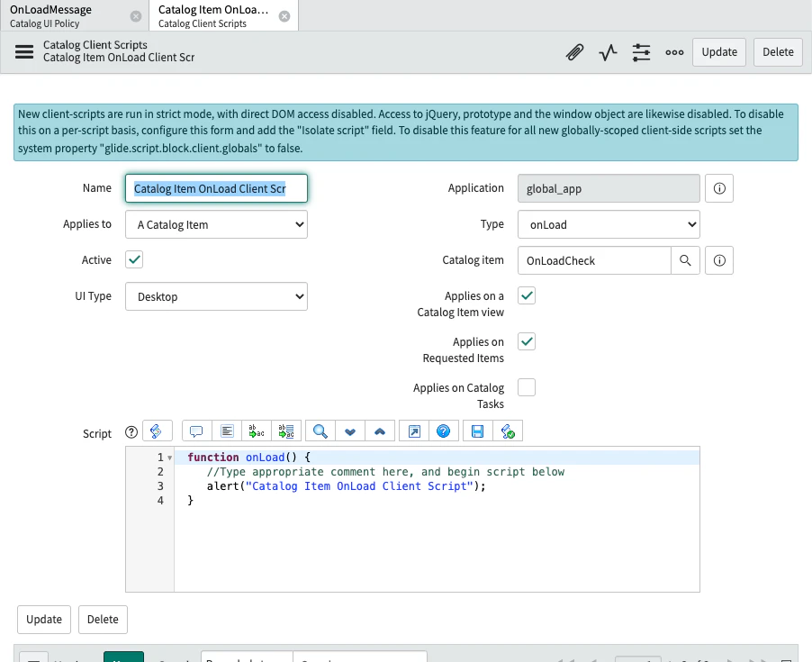This screenshot has width=812, height=662.
Task: Open the UI Type dropdown
Action: click(x=216, y=296)
